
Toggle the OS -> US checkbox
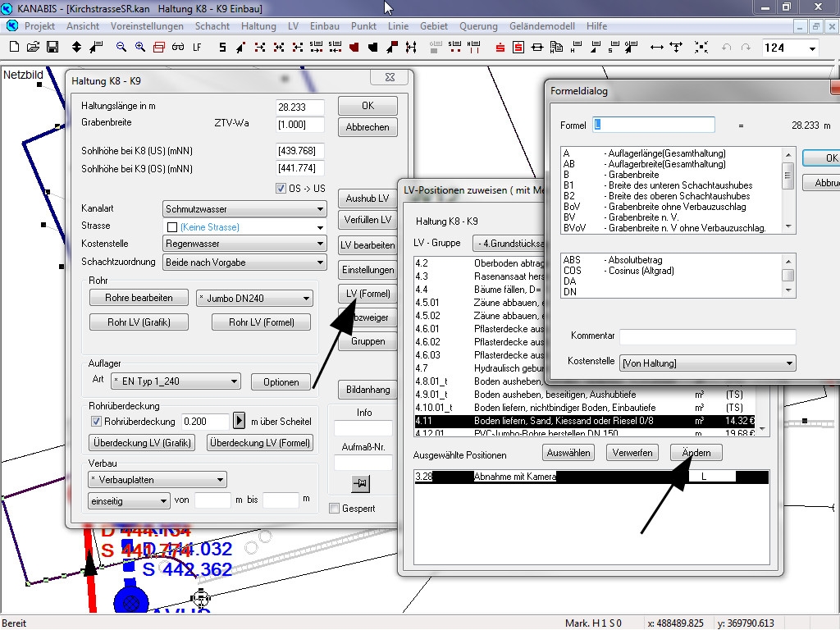pyautogui.click(x=281, y=189)
